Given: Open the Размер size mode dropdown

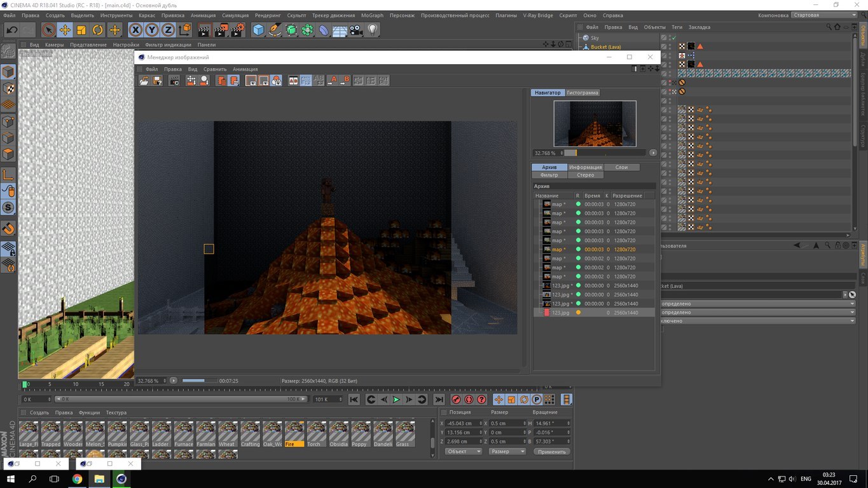Looking at the screenshot, I should [x=507, y=452].
